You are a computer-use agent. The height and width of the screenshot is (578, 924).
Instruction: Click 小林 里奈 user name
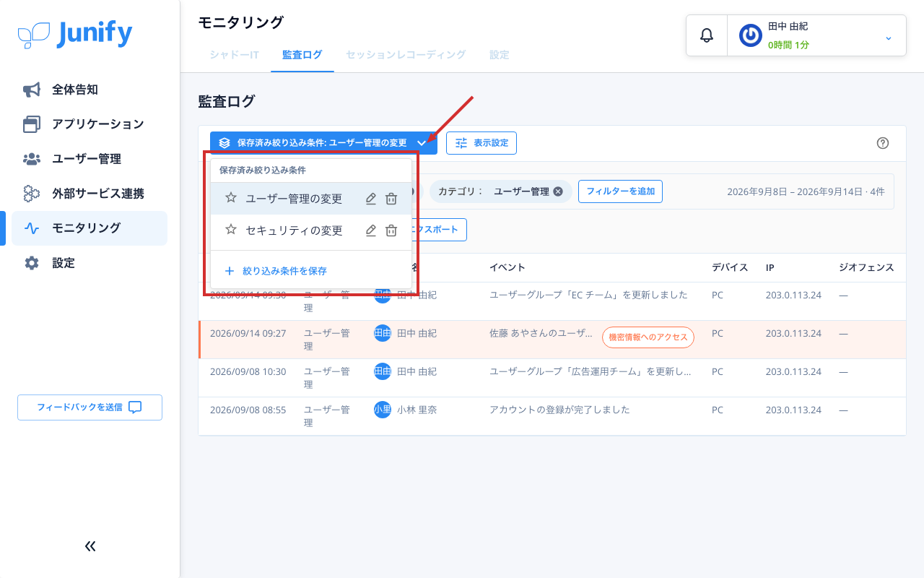tap(417, 410)
